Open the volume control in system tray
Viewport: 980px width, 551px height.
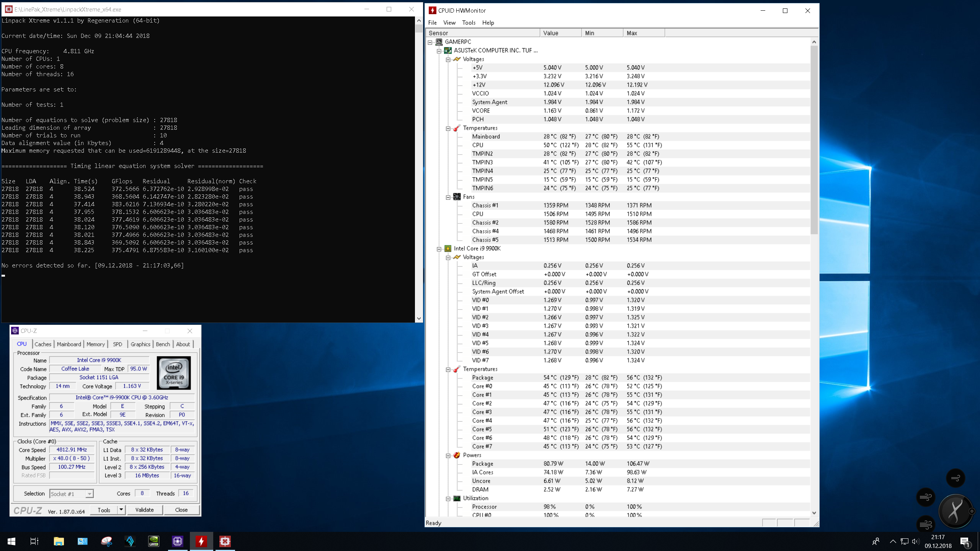pyautogui.click(x=916, y=541)
